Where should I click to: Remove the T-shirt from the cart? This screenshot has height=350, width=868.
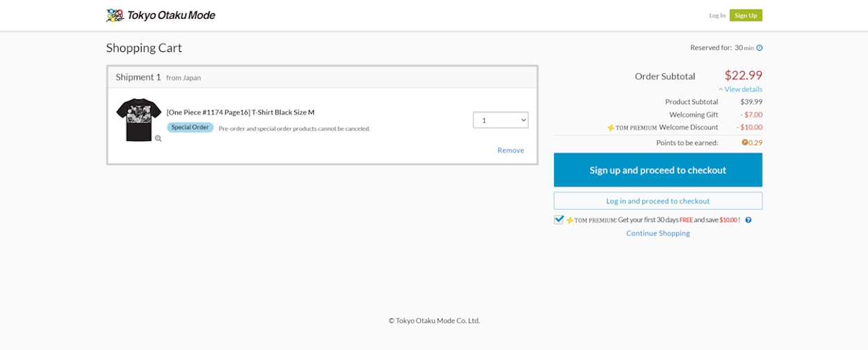(510, 150)
